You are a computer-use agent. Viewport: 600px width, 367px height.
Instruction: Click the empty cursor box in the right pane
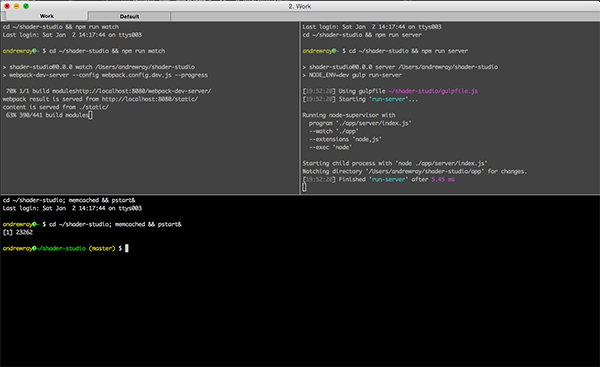(x=304, y=187)
